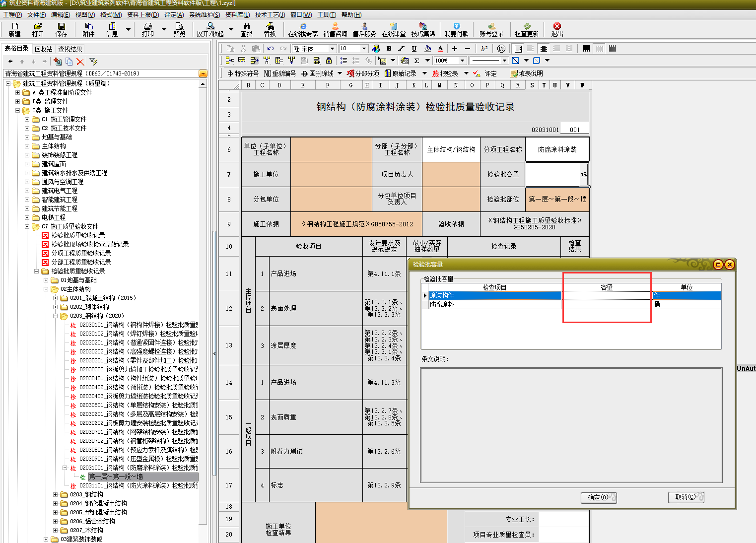The image size is (756, 543).
Task: Expand the 主体结构 folder node
Action: click(27, 146)
